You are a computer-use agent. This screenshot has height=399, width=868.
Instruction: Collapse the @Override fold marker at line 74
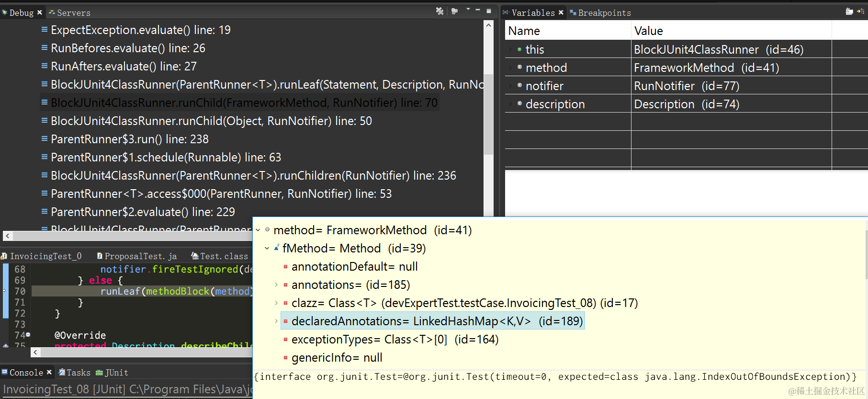click(x=28, y=335)
